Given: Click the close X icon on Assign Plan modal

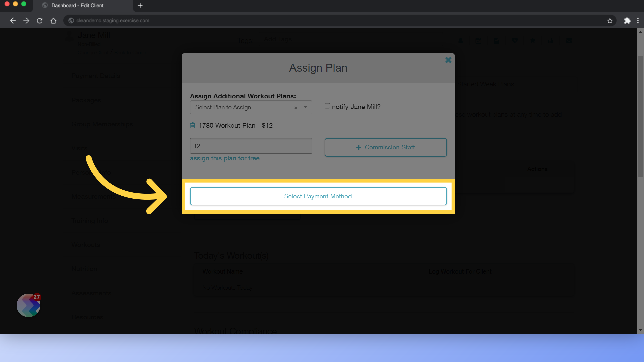Looking at the screenshot, I should click(x=448, y=60).
